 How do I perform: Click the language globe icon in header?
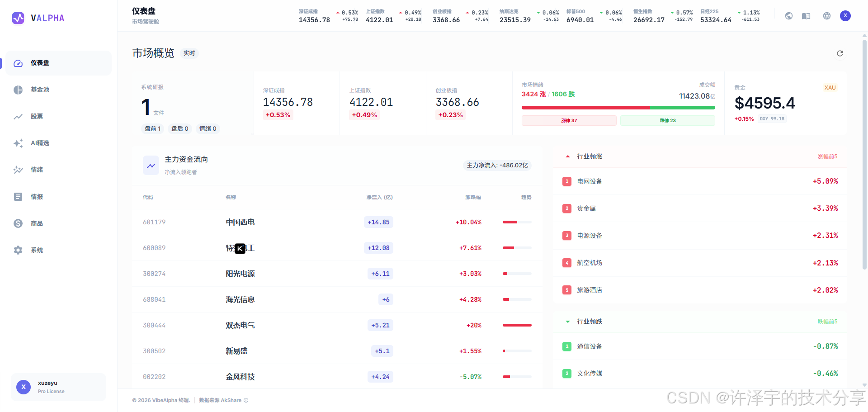coord(827,15)
